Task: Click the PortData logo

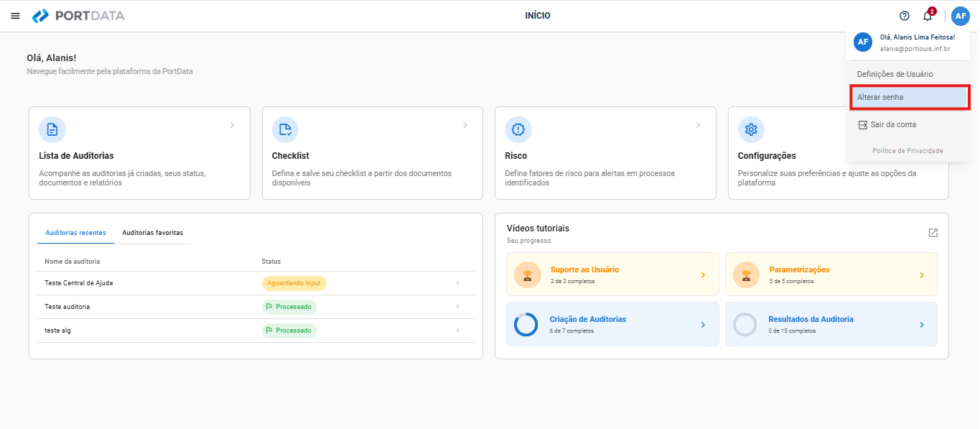Action: point(78,16)
